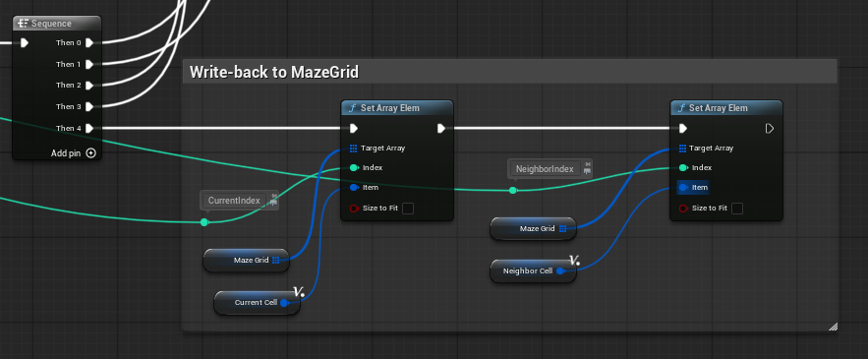Select the Neighbor Cell variable node
The height and width of the screenshot is (359, 868).
pyautogui.click(x=533, y=271)
